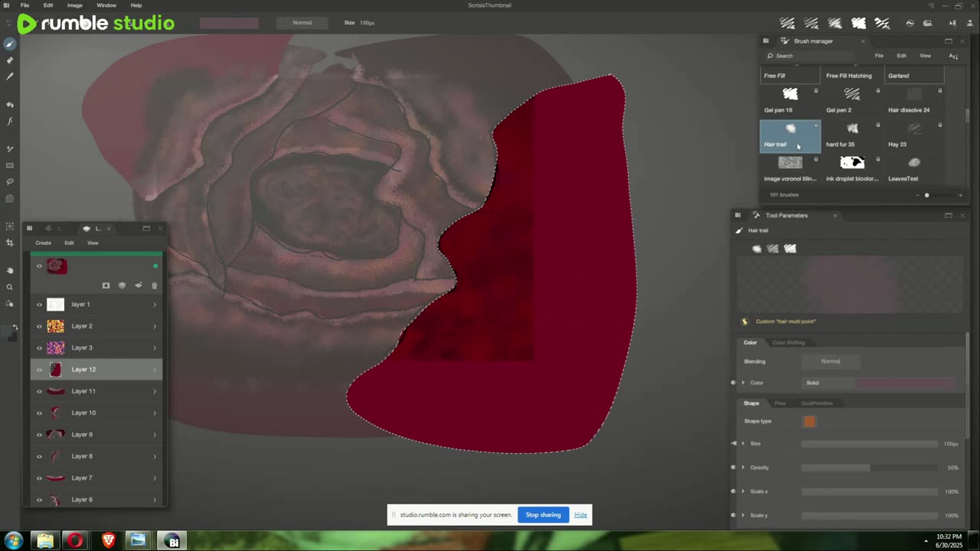Adjust the Opacity slider in Tool Parameters
Screen dimensions: 980x551
[x=869, y=468]
